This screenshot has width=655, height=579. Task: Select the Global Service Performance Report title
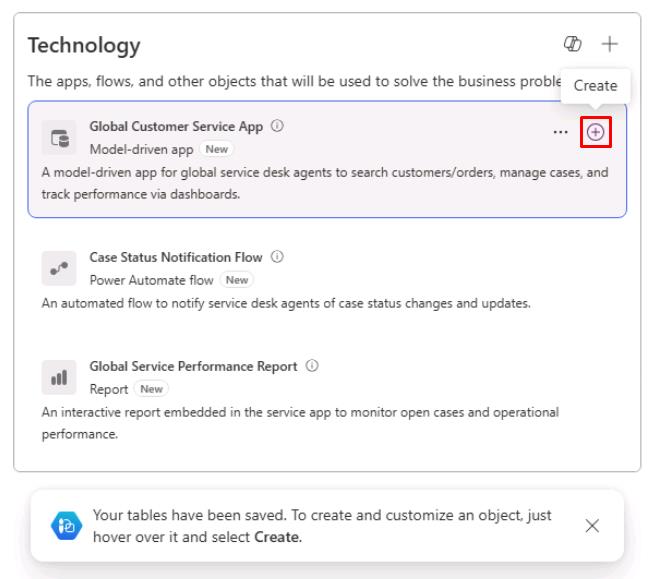pos(193,366)
